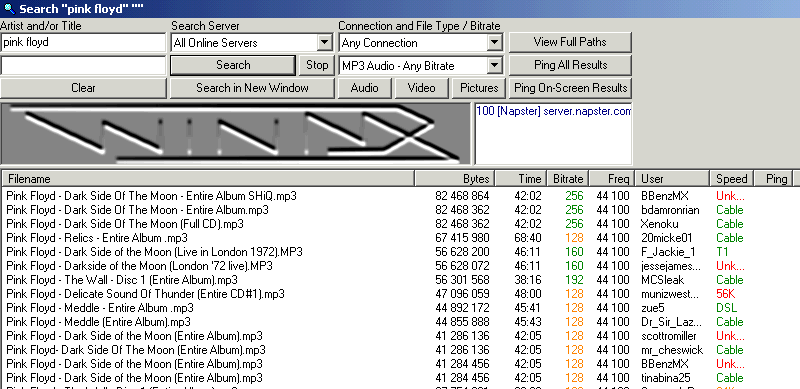Click the Search button
The height and width of the screenshot is (389, 800).
click(x=233, y=65)
